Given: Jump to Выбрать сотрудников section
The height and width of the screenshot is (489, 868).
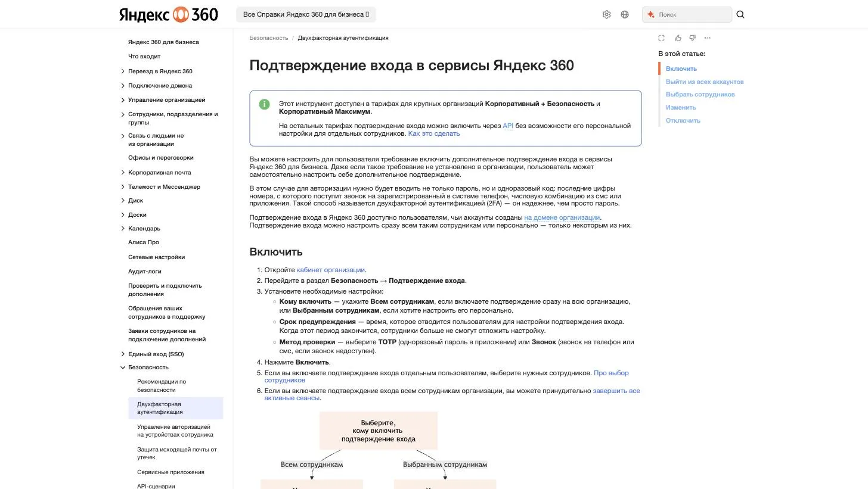Looking at the screenshot, I should click(x=700, y=95).
